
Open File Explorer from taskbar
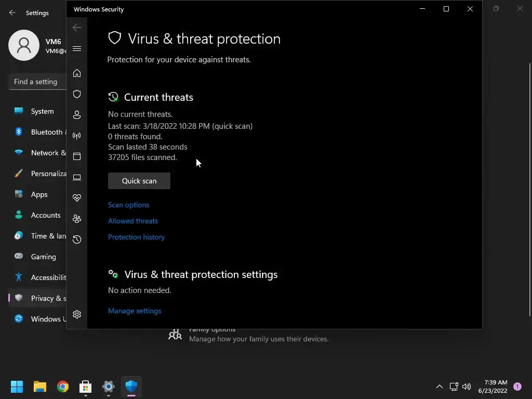39,387
